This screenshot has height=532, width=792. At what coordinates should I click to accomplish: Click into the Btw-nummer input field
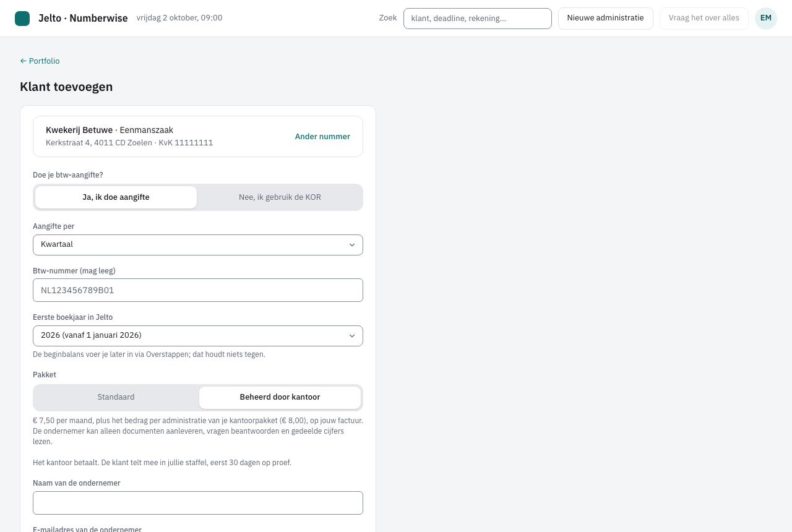coord(198,290)
